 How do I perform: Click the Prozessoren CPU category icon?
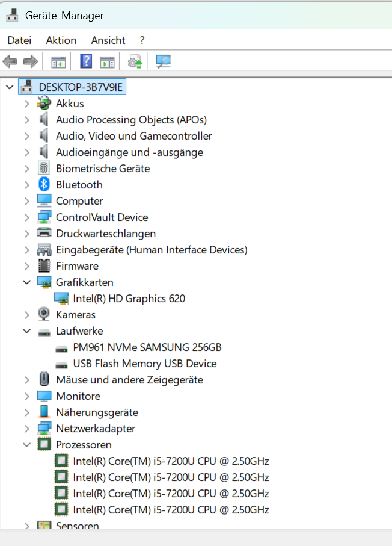coord(44,444)
